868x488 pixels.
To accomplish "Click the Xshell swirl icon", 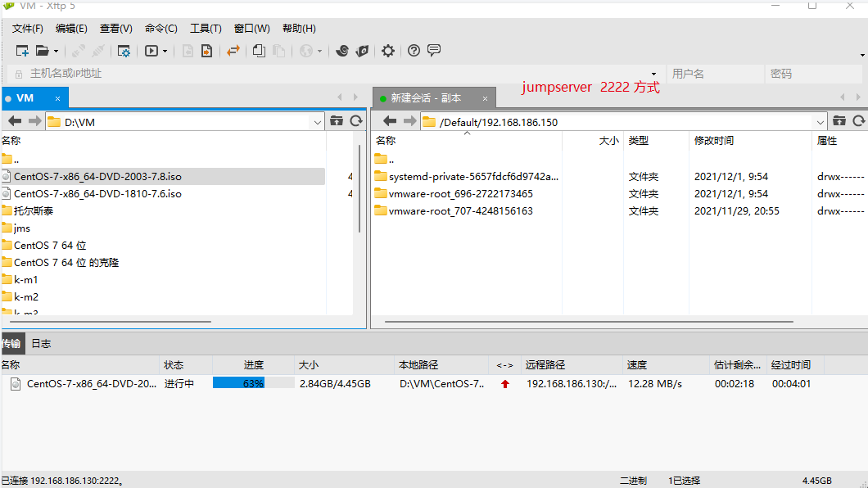I will click(x=342, y=51).
